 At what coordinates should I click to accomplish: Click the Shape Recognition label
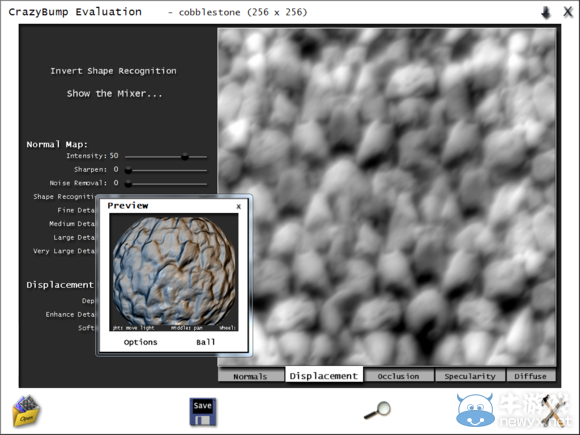pos(64,197)
